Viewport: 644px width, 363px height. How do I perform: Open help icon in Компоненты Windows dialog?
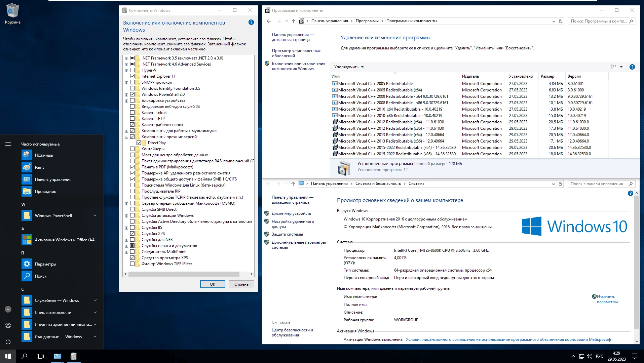tap(251, 22)
